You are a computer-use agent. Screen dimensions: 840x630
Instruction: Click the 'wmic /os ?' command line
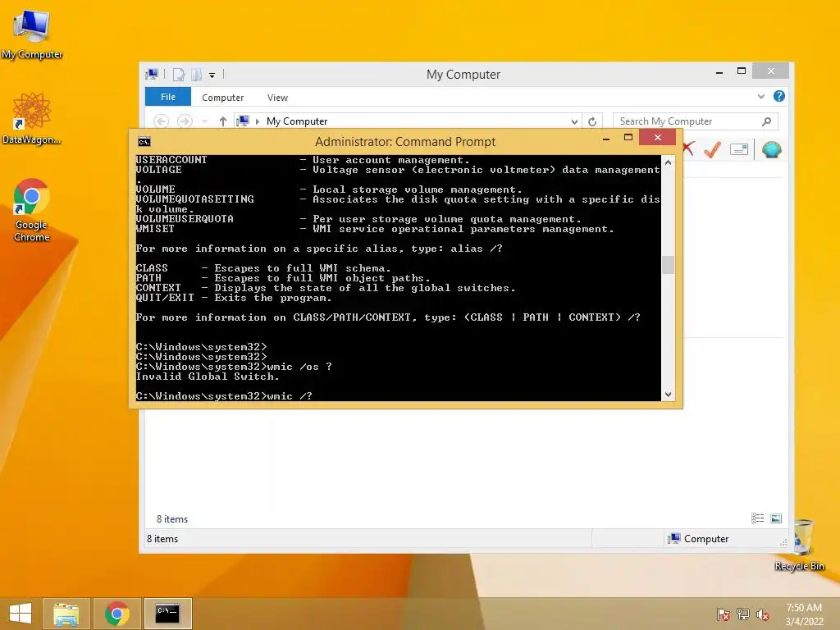click(234, 367)
